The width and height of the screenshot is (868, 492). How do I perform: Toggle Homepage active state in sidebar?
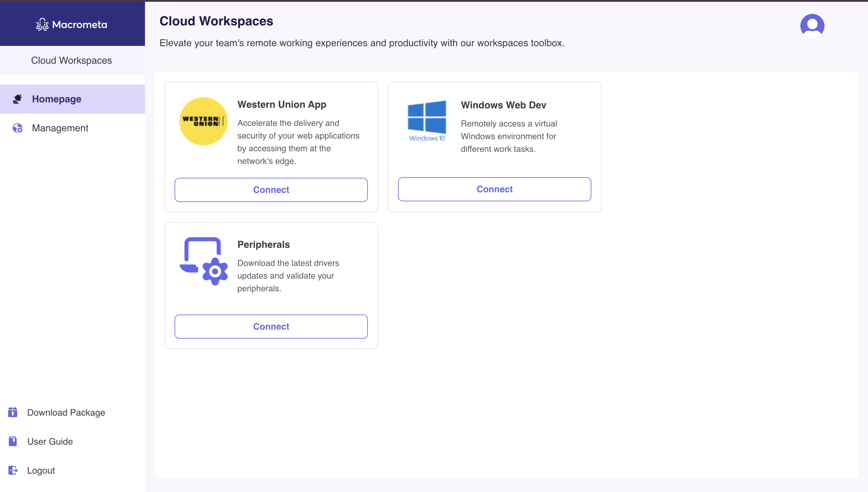click(72, 99)
